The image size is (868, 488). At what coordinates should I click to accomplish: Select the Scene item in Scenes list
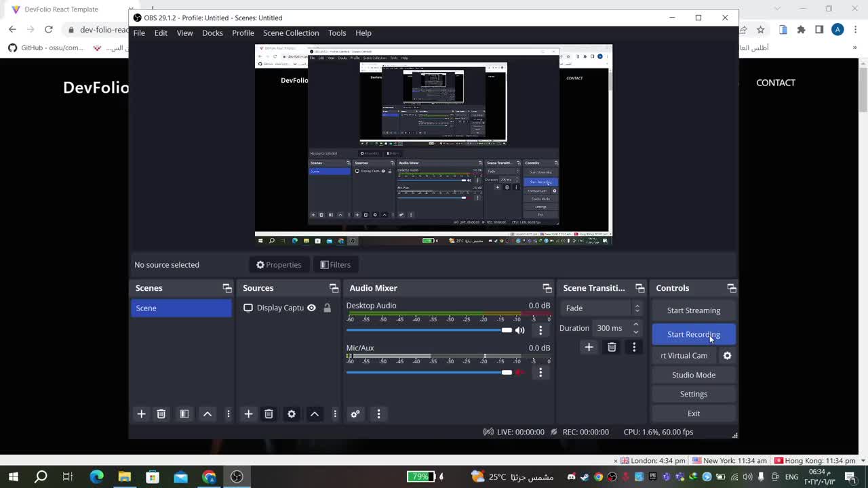(181, 308)
